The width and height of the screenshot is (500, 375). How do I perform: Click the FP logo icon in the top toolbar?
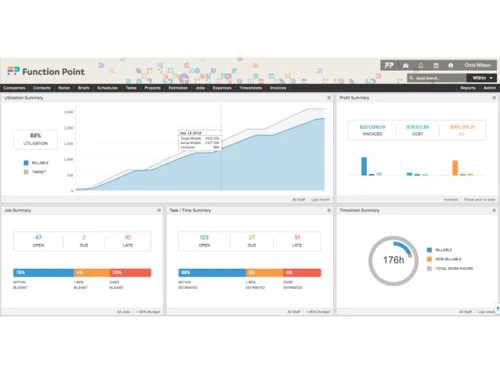pos(389,65)
